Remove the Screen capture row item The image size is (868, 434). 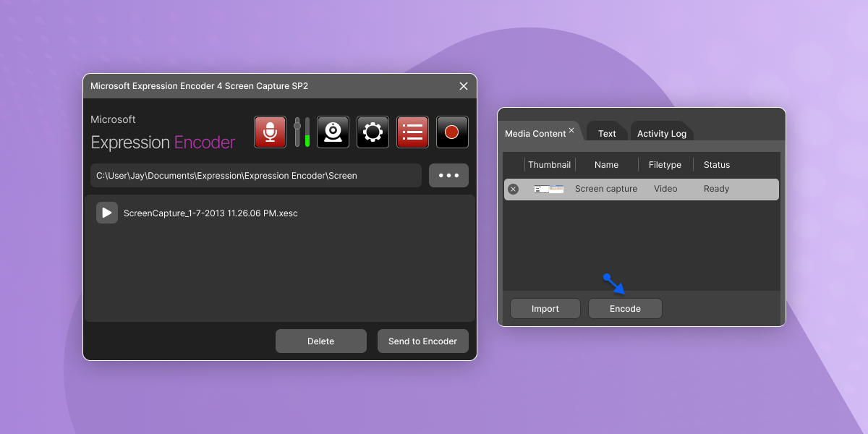(513, 189)
